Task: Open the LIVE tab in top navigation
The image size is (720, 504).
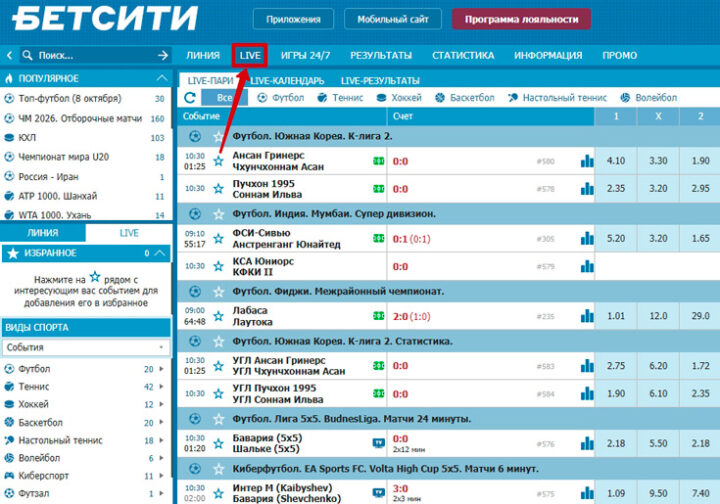Action: tap(250, 55)
